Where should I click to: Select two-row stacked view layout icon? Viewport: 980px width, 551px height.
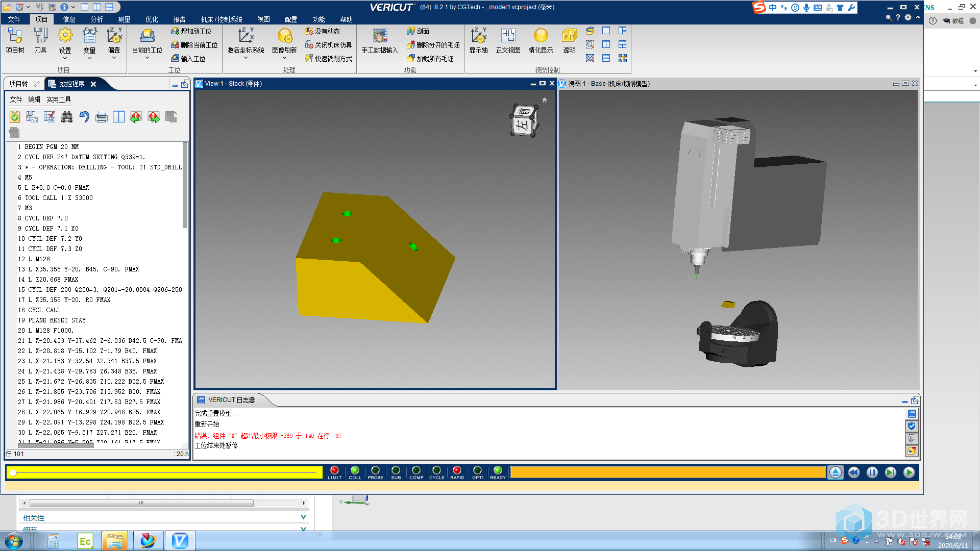point(606,58)
